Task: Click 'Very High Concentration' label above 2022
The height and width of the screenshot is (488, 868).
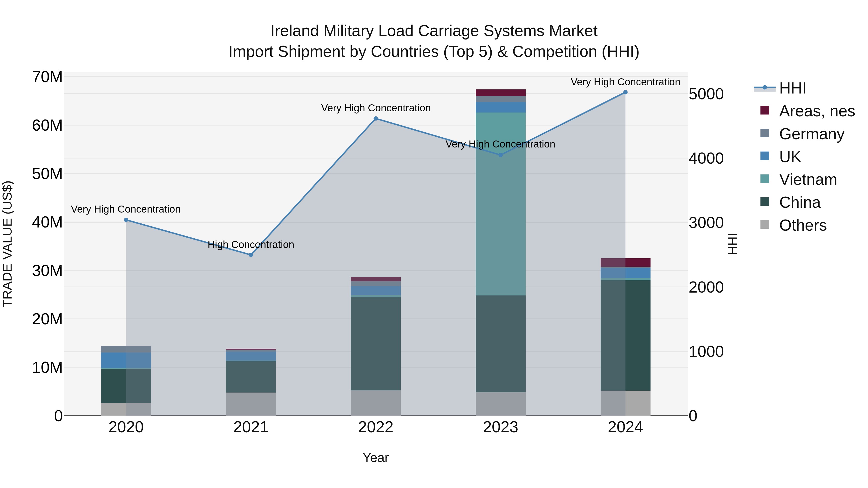Action: [376, 108]
